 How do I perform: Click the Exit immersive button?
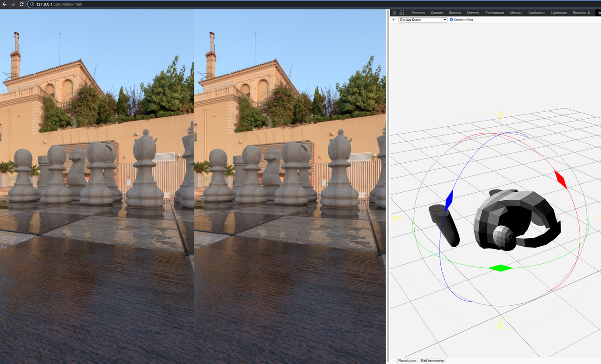click(431, 361)
